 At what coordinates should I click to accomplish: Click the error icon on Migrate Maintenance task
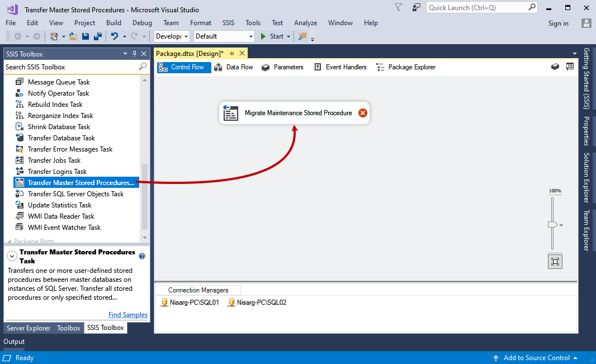point(363,113)
